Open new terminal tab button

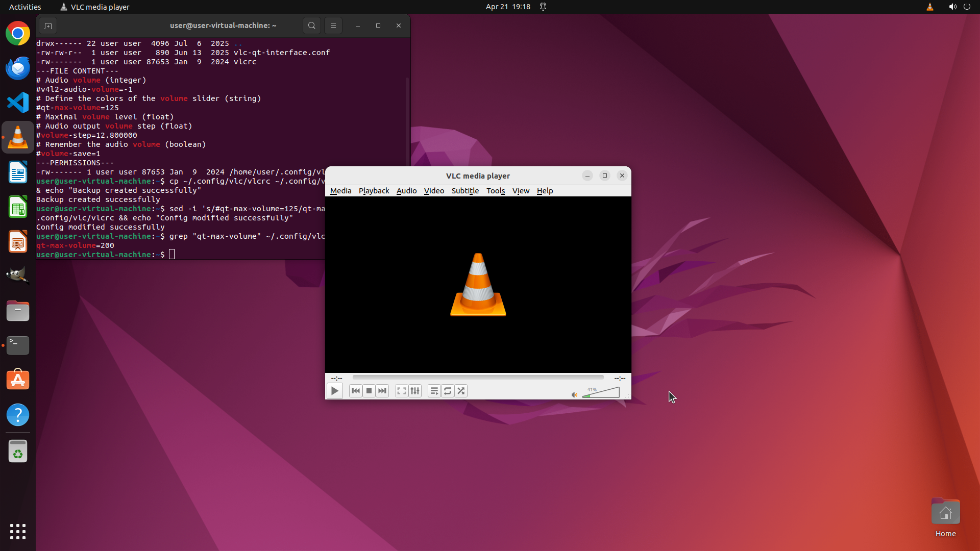48,26
